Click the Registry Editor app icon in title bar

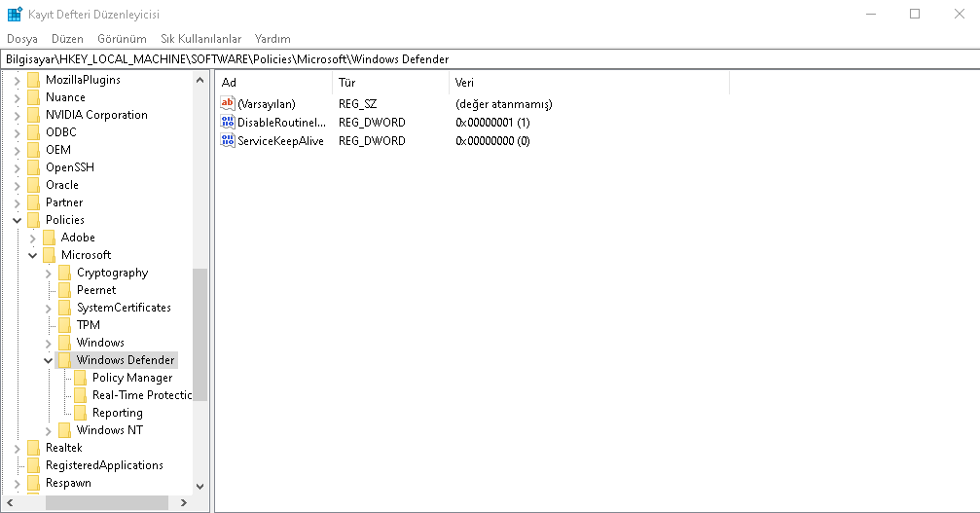pyautogui.click(x=15, y=14)
